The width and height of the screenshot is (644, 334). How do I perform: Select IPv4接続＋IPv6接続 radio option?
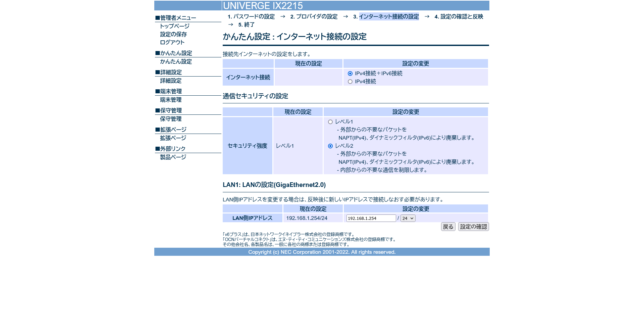pyautogui.click(x=350, y=74)
